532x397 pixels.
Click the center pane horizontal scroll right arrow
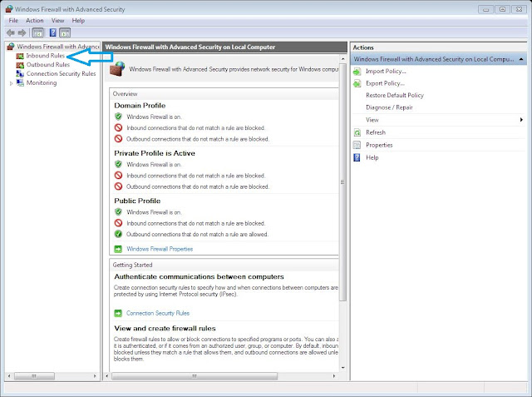334,376
